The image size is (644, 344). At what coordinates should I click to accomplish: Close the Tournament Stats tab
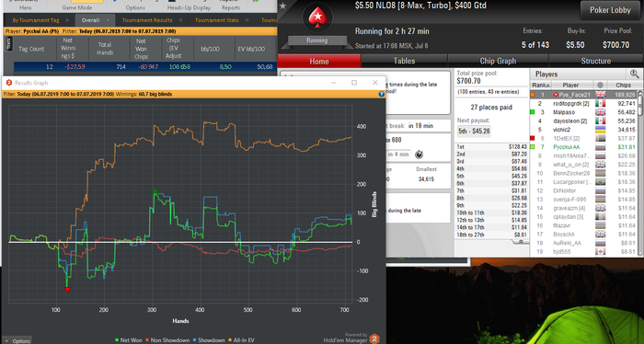[x=247, y=20]
